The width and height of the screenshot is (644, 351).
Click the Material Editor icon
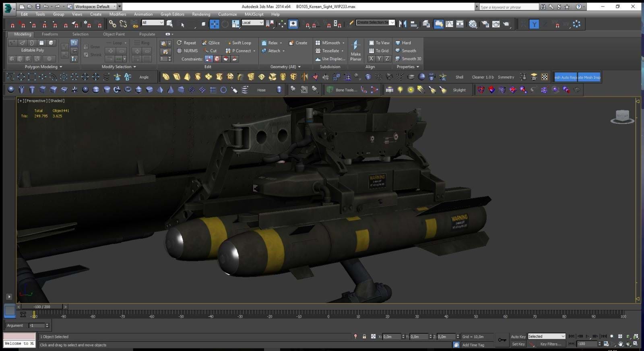tap(473, 24)
